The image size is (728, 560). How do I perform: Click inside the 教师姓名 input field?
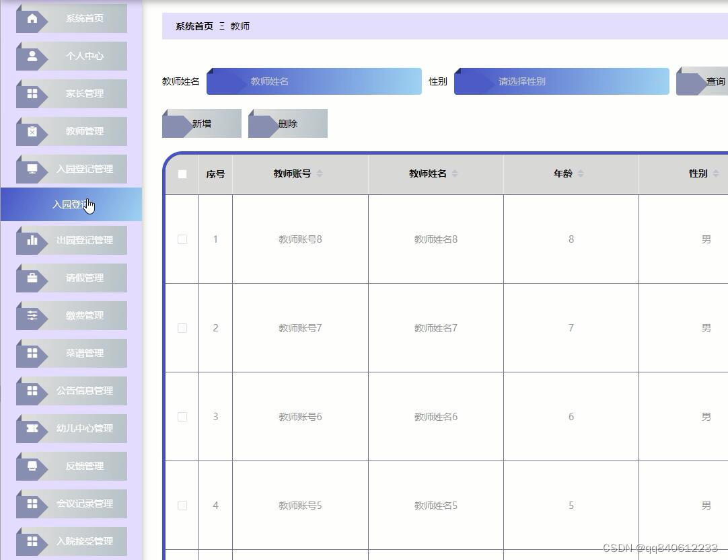coord(314,81)
